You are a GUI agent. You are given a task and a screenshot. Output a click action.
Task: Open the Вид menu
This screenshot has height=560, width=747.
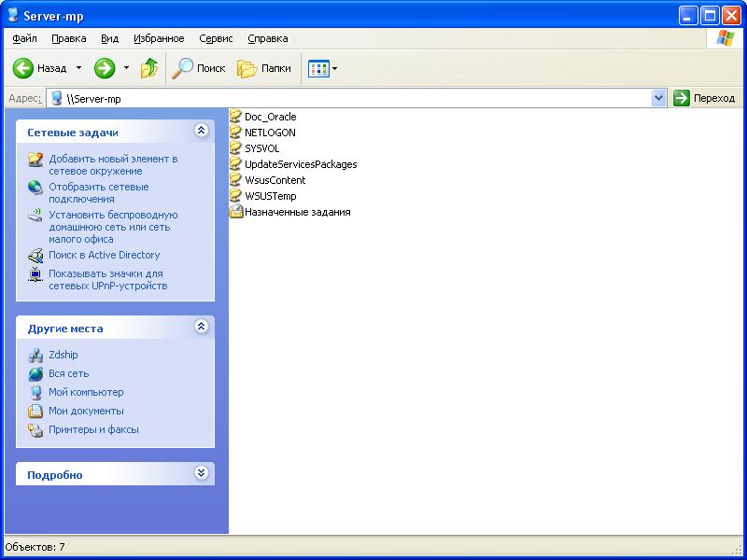(x=109, y=38)
